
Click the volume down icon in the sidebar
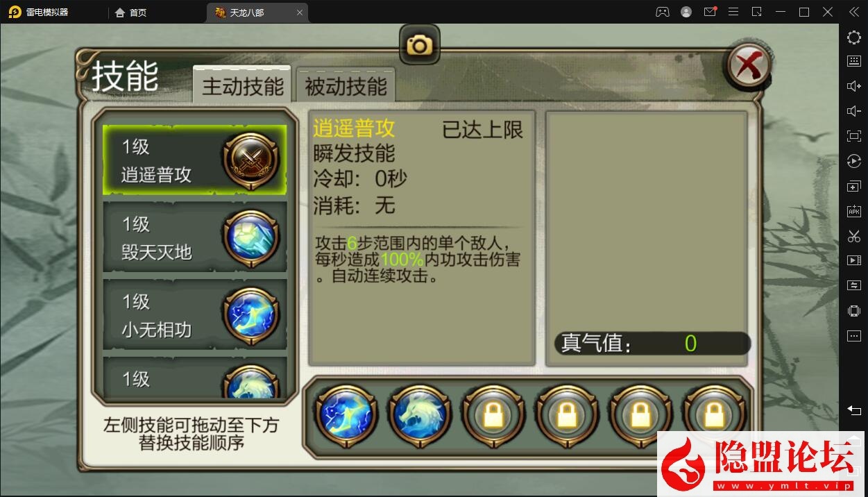pos(854,111)
